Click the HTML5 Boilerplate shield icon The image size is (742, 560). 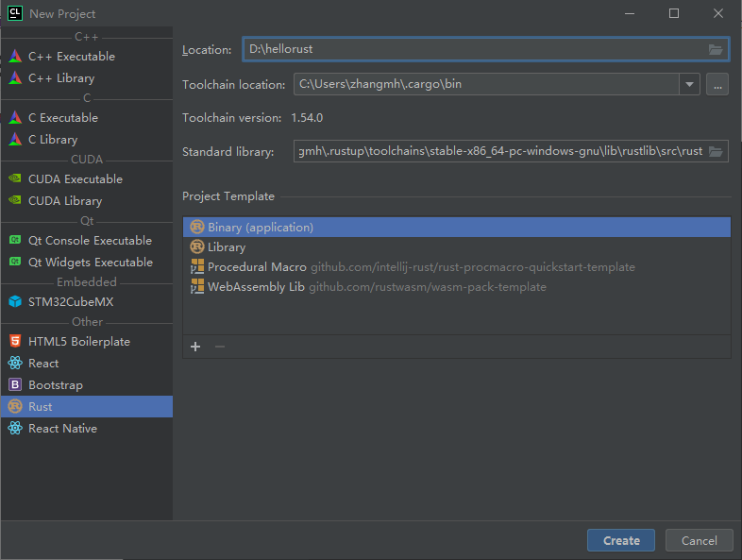click(x=15, y=341)
